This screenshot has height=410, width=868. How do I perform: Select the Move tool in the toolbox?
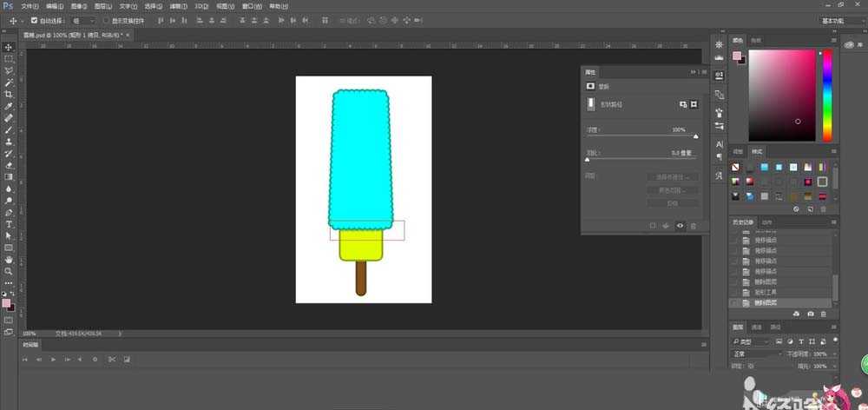(x=9, y=47)
